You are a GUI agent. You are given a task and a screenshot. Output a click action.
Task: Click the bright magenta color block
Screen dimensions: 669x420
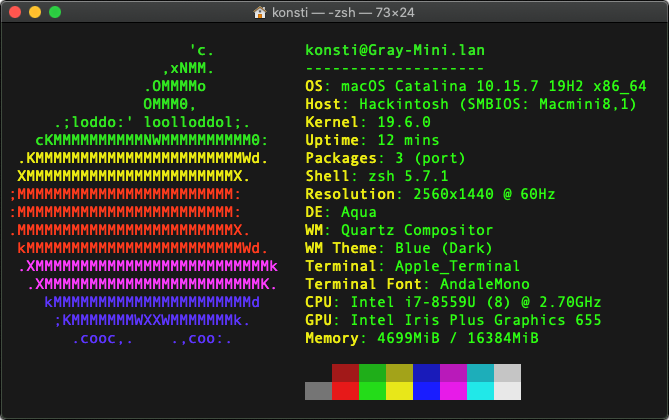pyautogui.click(x=454, y=391)
